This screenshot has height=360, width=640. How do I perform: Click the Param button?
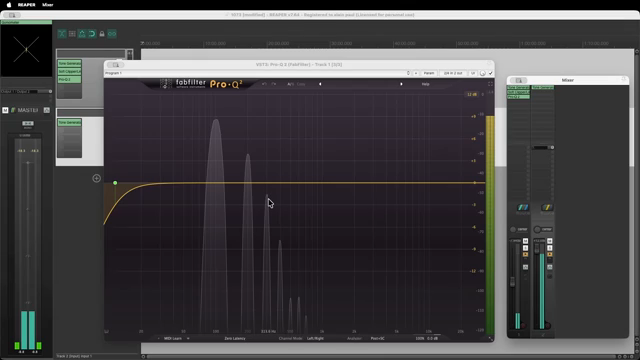point(429,73)
